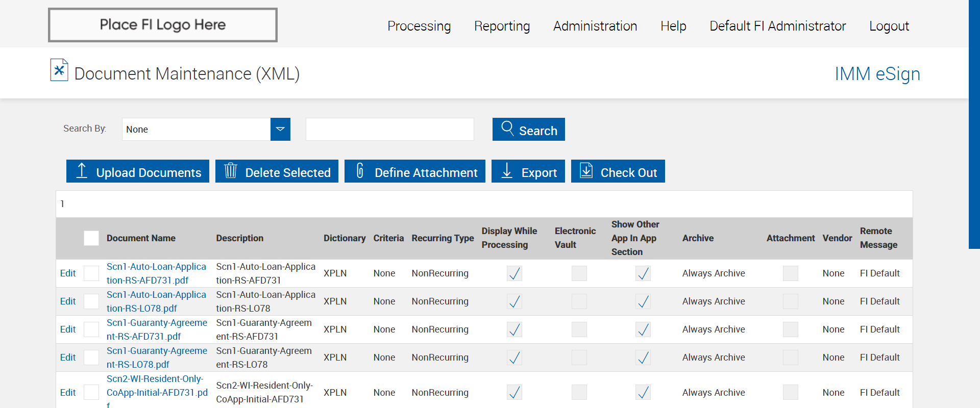This screenshot has height=408, width=980.
Task: Click the paperclip Define Attachment icon
Action: (360, 171)
